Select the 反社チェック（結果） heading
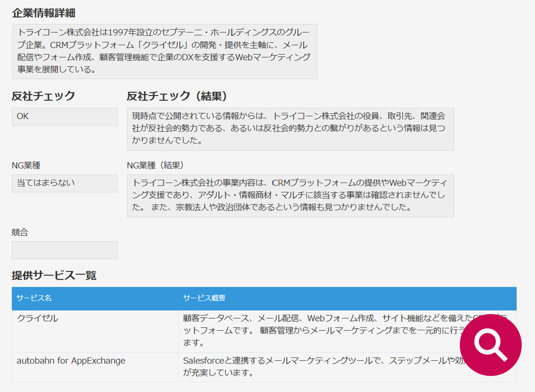Image resolution: width=535 pixels, height=392 pixels. coord(170,96)
